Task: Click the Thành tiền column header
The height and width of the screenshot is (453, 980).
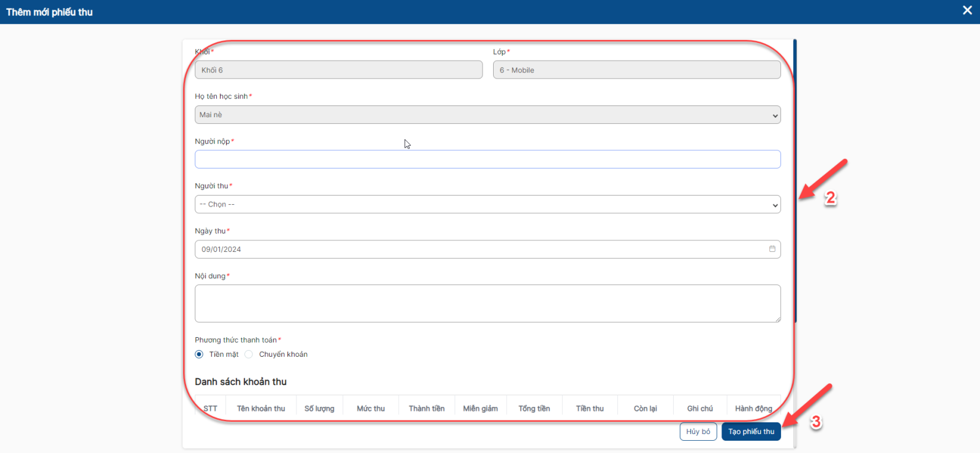Action: coord(427,408)
